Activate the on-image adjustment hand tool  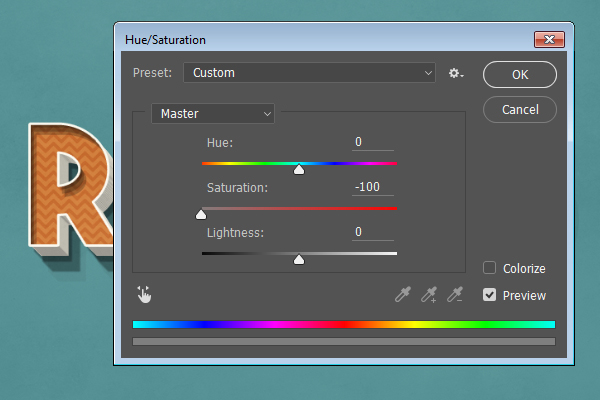click(144, 294)
